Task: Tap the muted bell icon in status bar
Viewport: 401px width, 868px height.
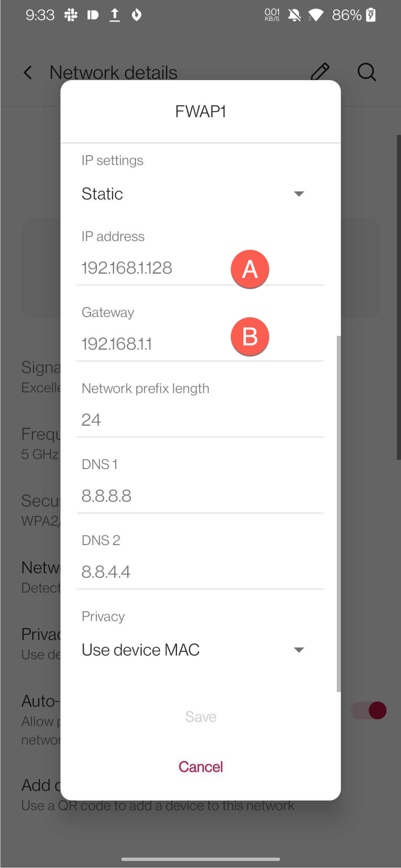Action: 294,15
